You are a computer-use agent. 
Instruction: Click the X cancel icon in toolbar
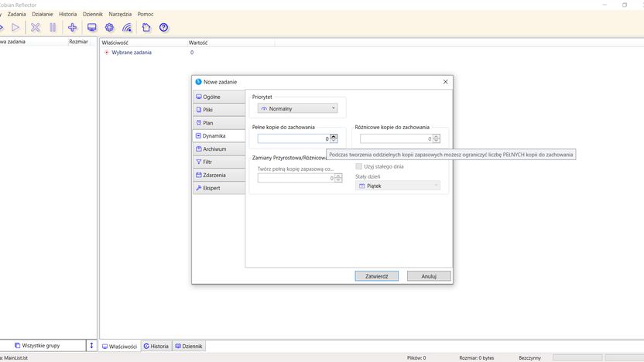[36, 28]
